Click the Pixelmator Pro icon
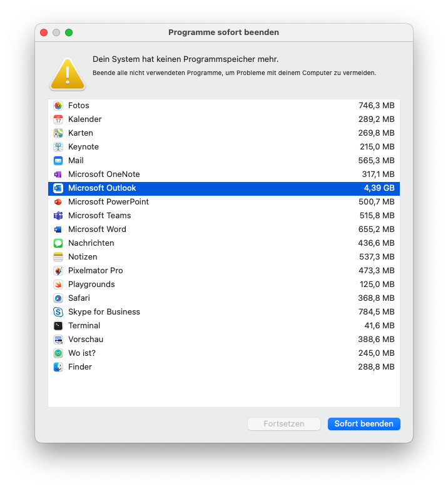 coord(58,271)
